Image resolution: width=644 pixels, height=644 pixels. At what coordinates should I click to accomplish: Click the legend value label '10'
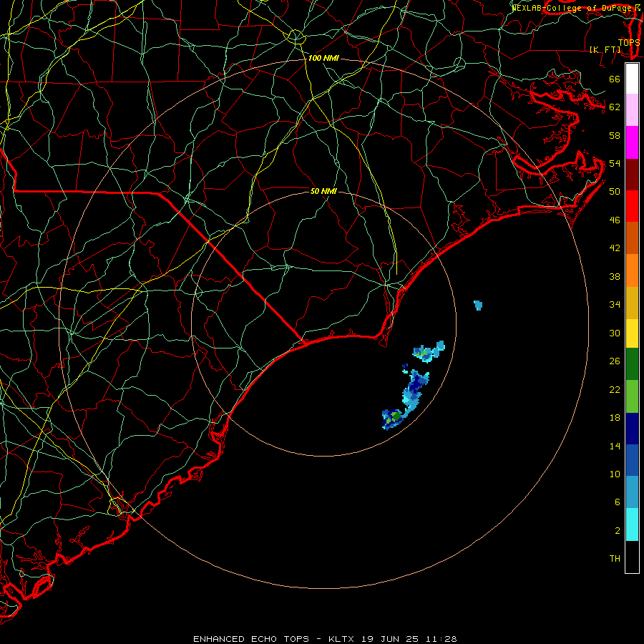point(615,474)
